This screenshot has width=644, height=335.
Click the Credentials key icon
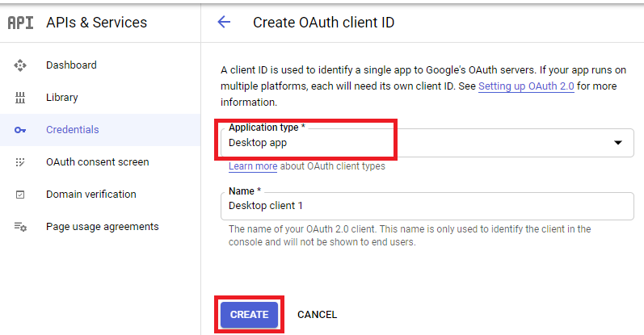pyautogui.click(x=21, y=130)
